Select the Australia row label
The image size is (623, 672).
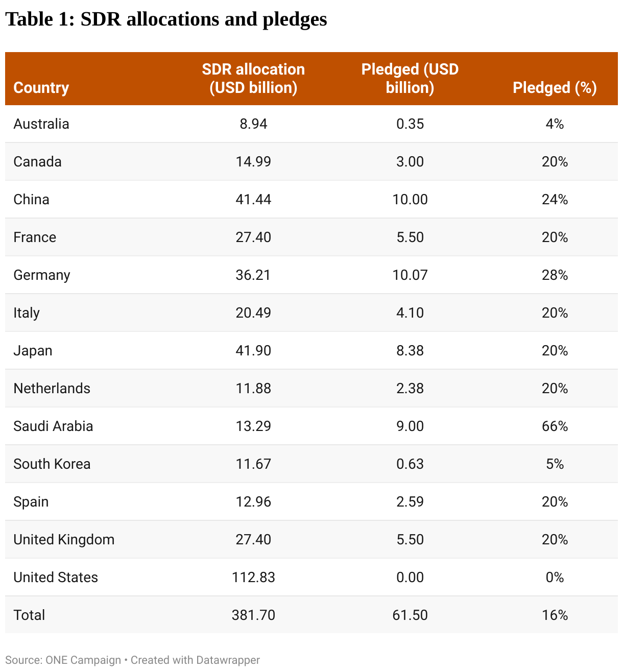click(x=41, y=124)
